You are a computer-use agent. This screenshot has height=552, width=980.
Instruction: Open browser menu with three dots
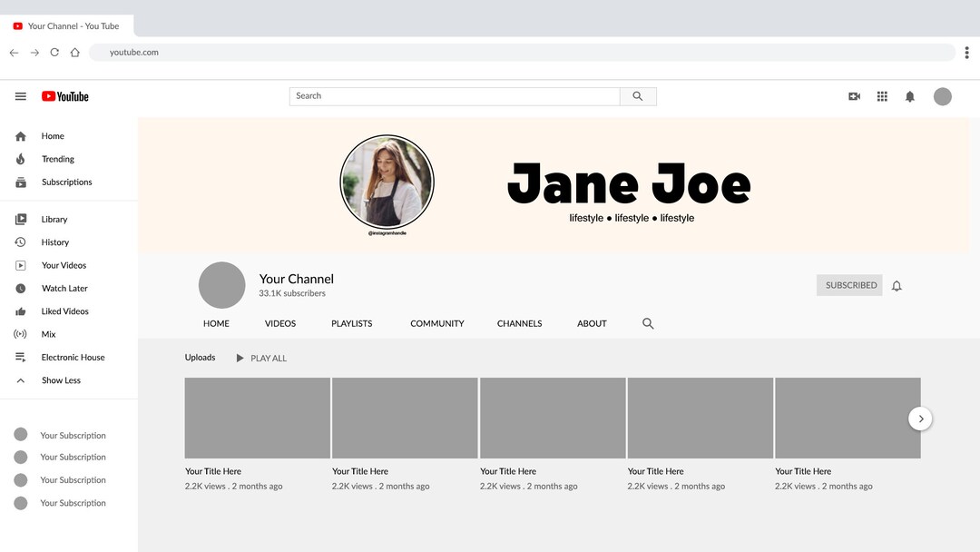tap(966, 52)
